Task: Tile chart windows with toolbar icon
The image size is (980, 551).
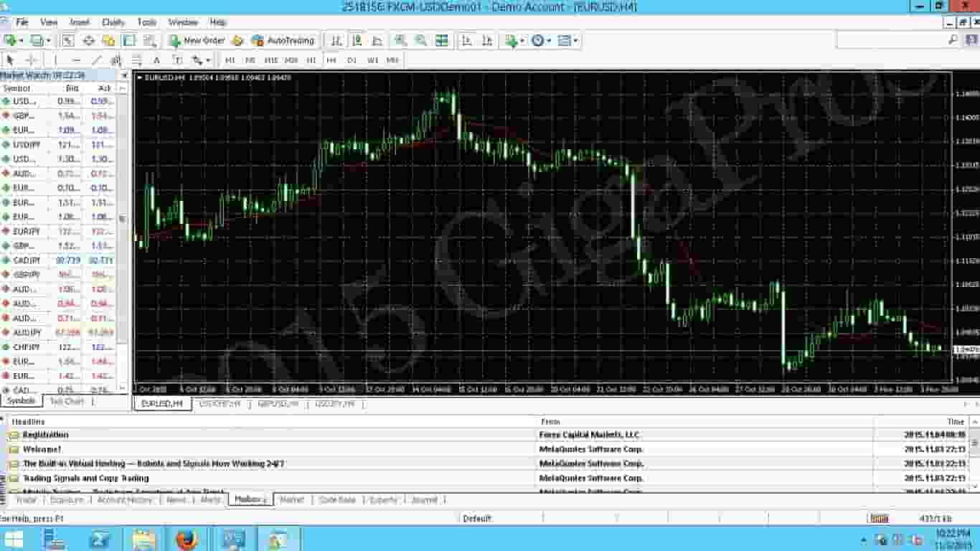Action: (442, 41)
